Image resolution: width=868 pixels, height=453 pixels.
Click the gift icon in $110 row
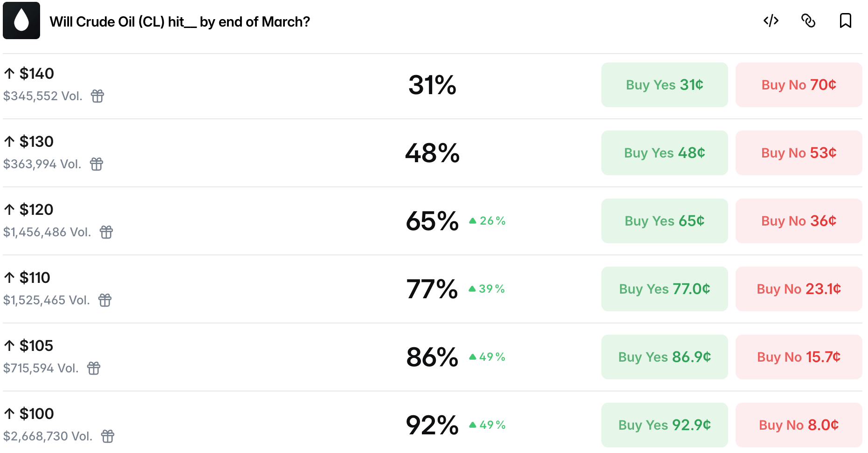(x=105, y=300)
